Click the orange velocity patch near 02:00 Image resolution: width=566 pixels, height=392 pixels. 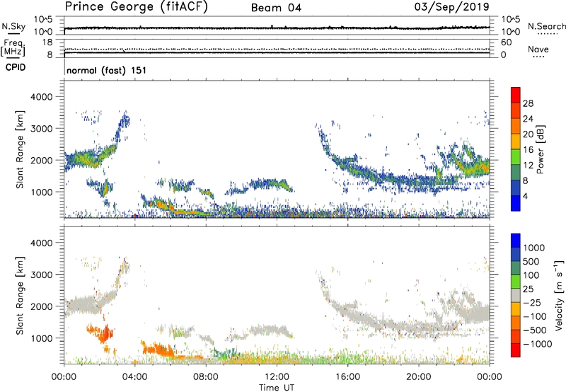pyautogui.click(x=101, y=333)
